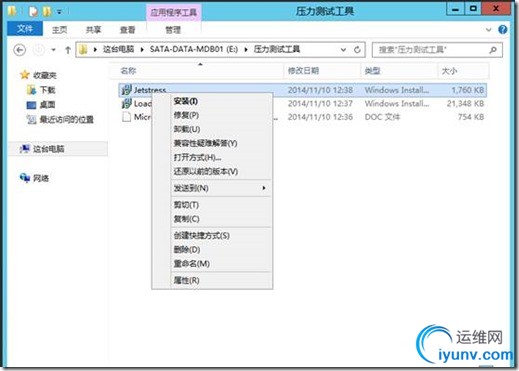Go up one folder level
This screenshot has width=519, height=371.
click(68, 50)
